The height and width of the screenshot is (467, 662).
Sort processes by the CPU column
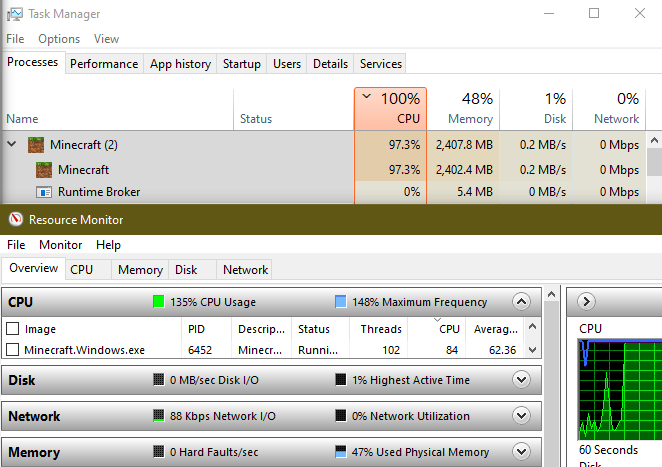tap(391, 109)
